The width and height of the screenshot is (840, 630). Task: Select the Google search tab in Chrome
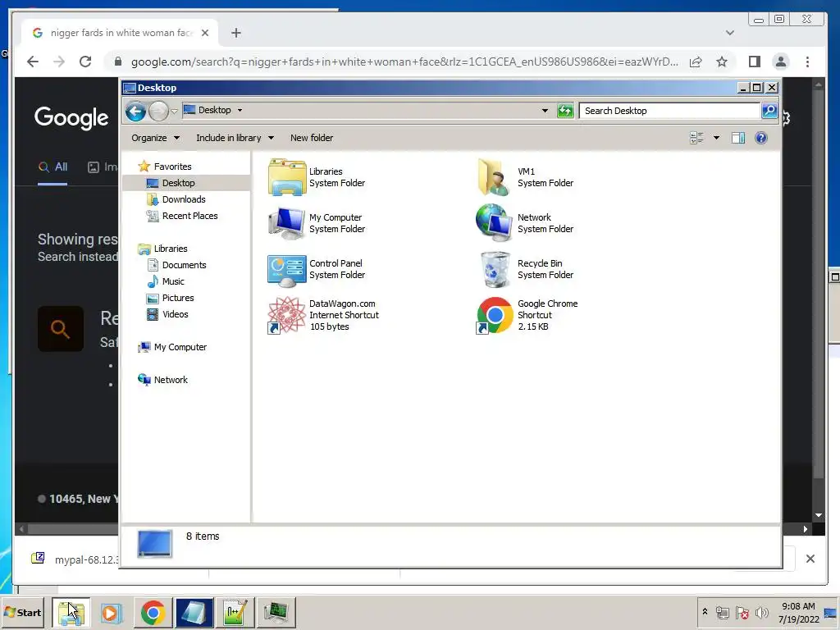point(120,33)
